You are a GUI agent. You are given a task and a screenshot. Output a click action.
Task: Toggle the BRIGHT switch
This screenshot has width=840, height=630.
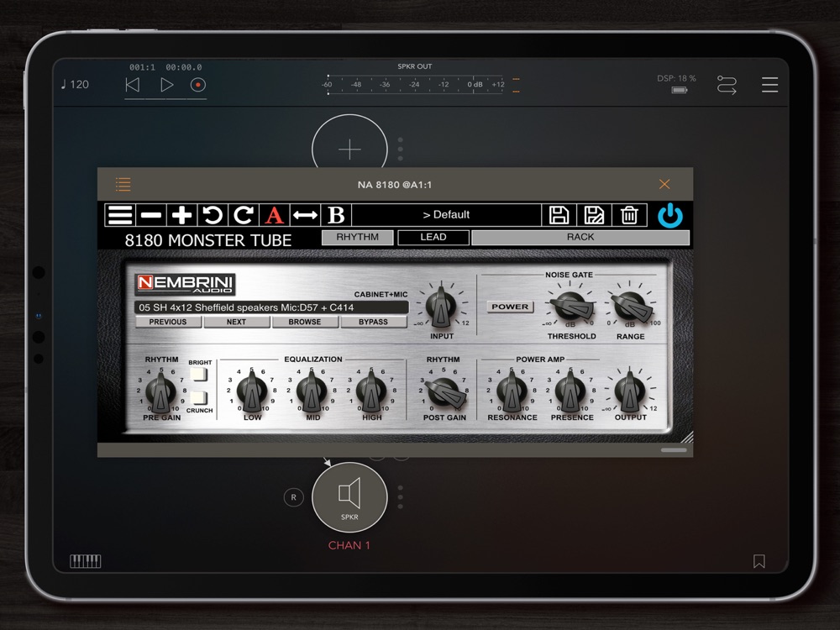tap(199, 375)
